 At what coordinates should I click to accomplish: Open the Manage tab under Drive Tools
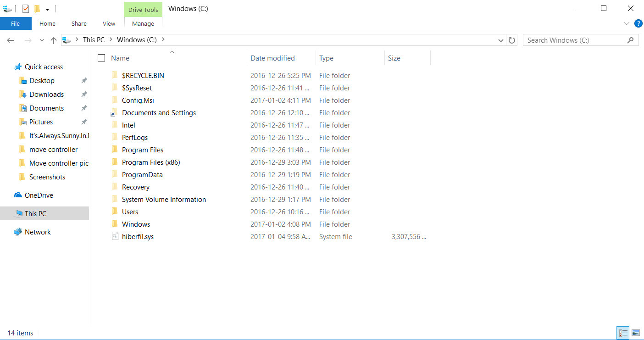click(x=143, y=23)
